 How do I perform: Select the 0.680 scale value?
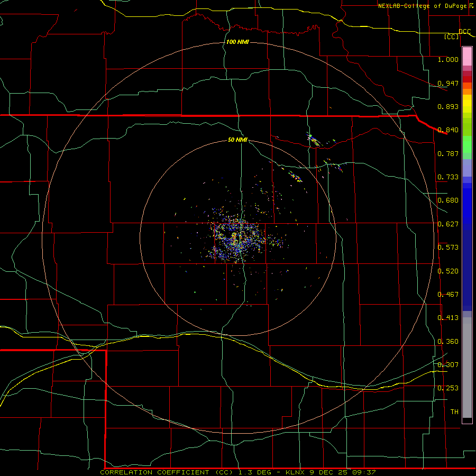tap(448, 200)
